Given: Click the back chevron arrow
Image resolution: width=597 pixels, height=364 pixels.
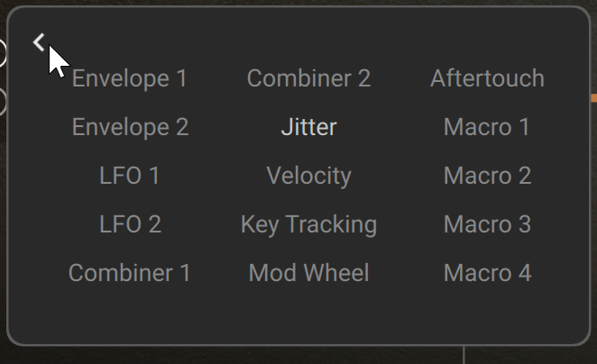Looking at the screenshot, I should pos(38,42).
